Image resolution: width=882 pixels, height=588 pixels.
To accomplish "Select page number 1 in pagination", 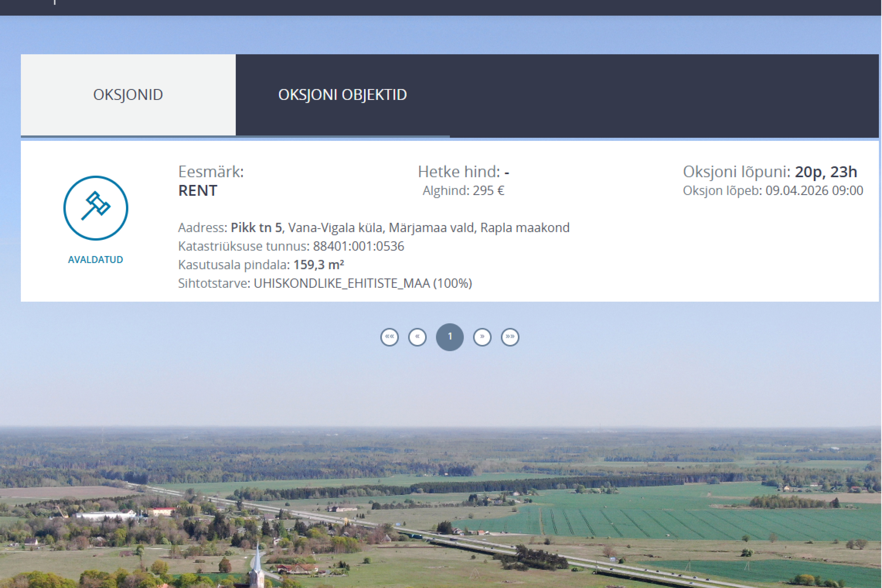I will (450, 337).
